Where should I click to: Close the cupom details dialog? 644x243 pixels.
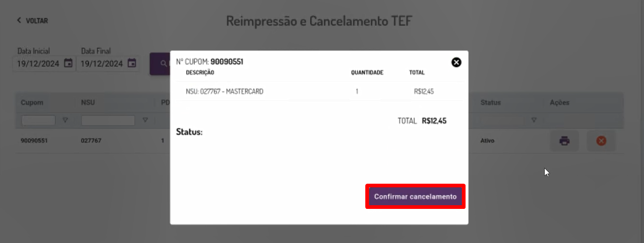tap(457, 62)
